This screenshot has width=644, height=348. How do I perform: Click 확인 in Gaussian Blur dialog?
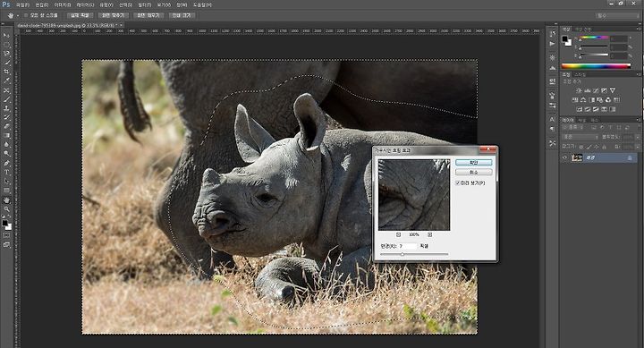[x=473, y=163]
